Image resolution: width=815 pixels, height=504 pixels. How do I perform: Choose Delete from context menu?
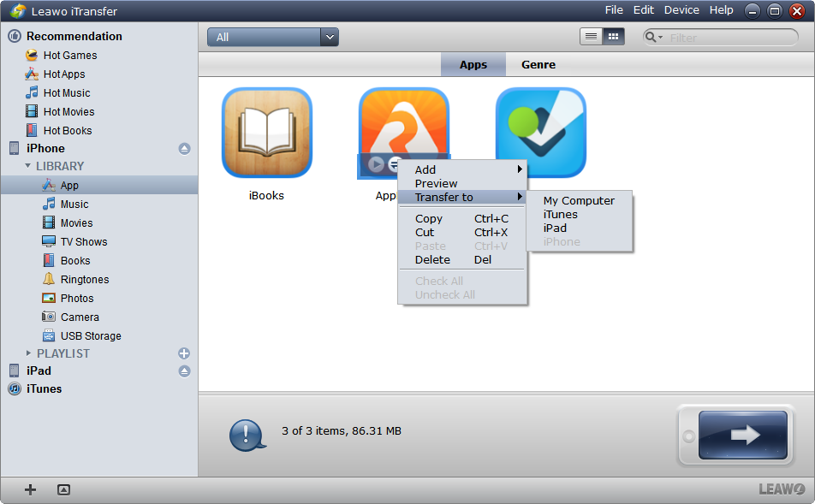click(x=462, y=260)
